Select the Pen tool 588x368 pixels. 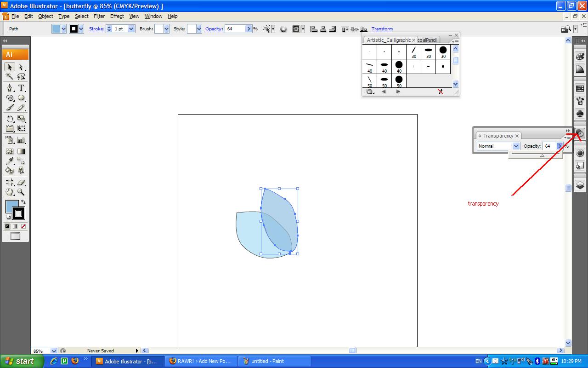click(x=10, y=88)
